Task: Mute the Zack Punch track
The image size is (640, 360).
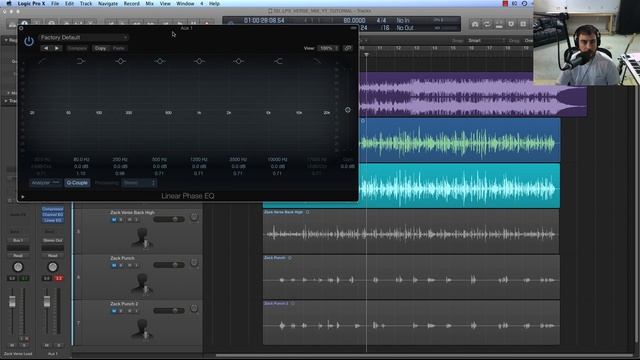Action: (114, 265)
